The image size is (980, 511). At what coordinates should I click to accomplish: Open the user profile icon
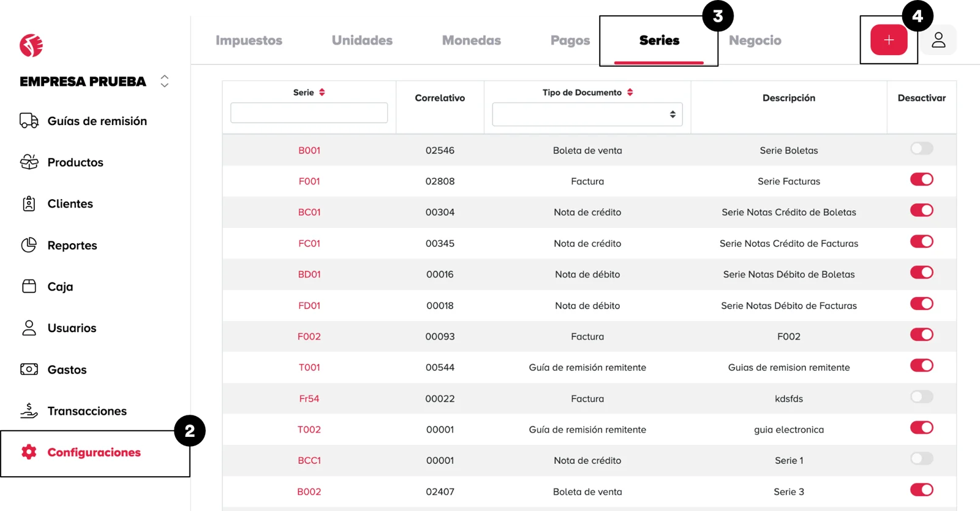tap(938, 40)
